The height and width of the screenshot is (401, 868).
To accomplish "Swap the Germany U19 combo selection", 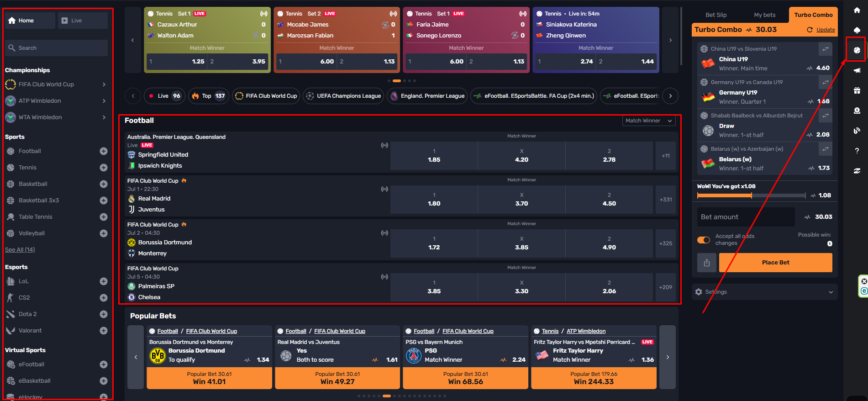I will (x=825, y=82).
